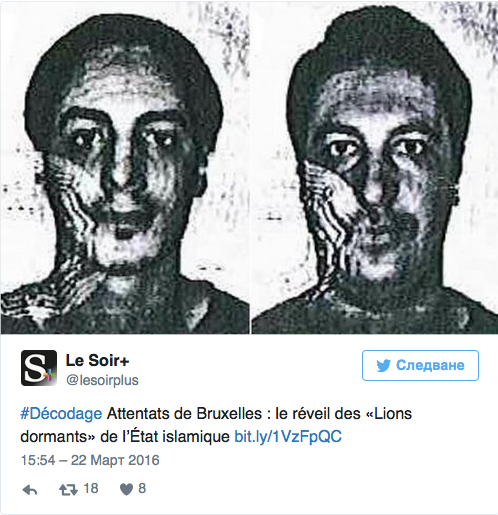Click the Le Soir+ display name
The width and height of the screenshot is (498, 515).
click(97, 360)
